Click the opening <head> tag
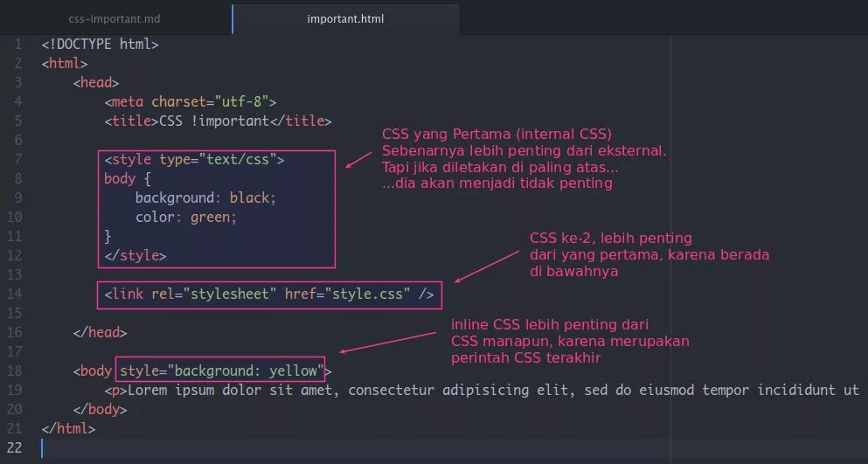868x464 pixels. pos(96,82)
